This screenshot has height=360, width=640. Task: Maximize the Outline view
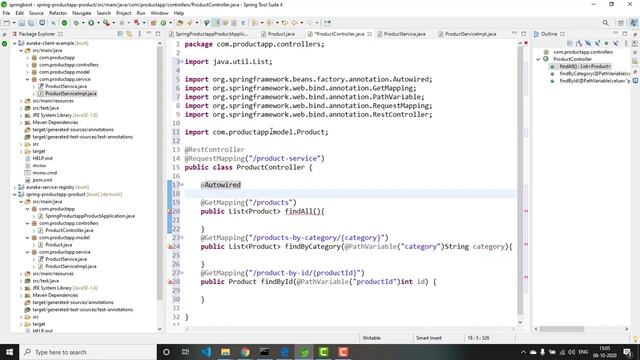tap(624, 33)
